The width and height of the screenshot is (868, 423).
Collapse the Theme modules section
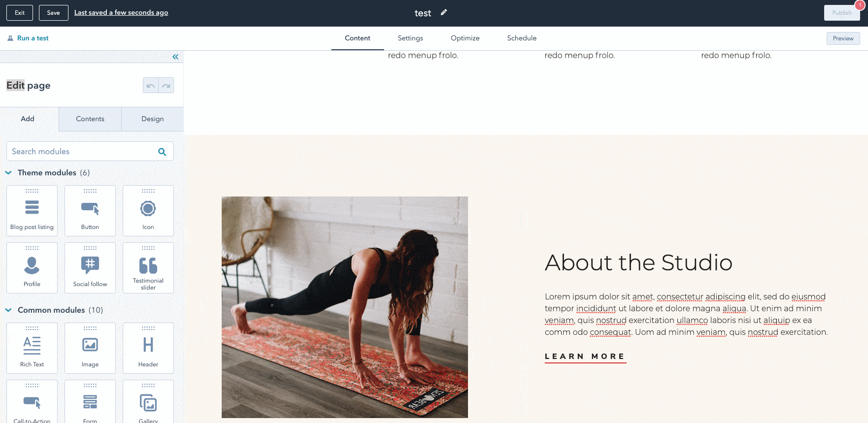coord(8,173)
